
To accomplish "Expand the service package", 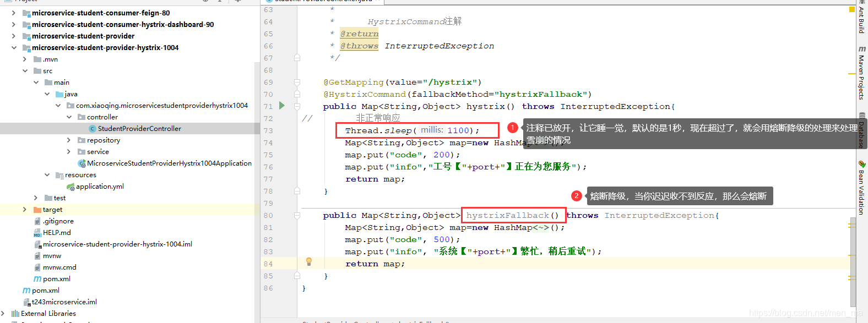I will coord(69,151).
